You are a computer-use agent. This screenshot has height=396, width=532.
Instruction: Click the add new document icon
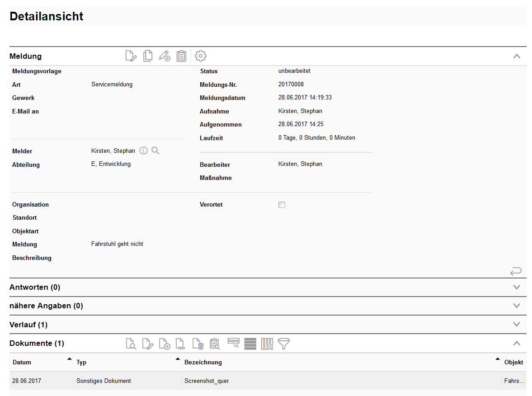tap(165, 344)
